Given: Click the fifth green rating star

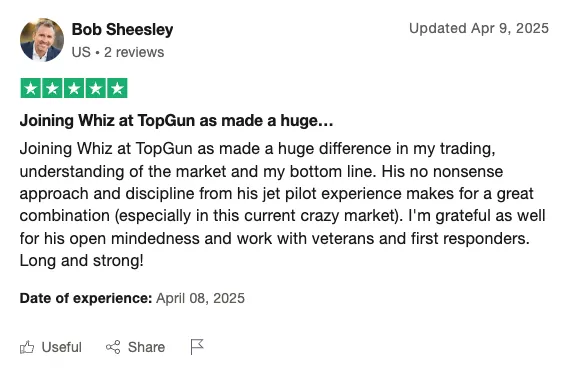Looking at the screenshot, I should pos(117,88).
